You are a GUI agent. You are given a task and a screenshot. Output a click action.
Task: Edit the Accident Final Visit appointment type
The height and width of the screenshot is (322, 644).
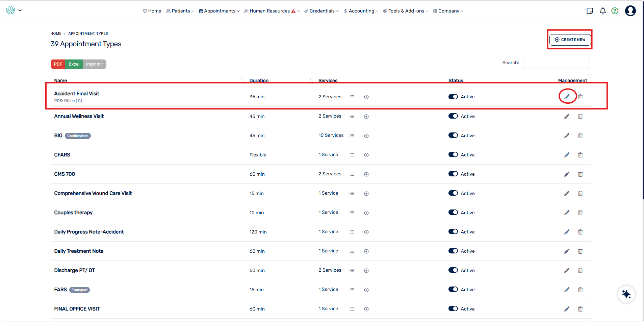[567, 97]
